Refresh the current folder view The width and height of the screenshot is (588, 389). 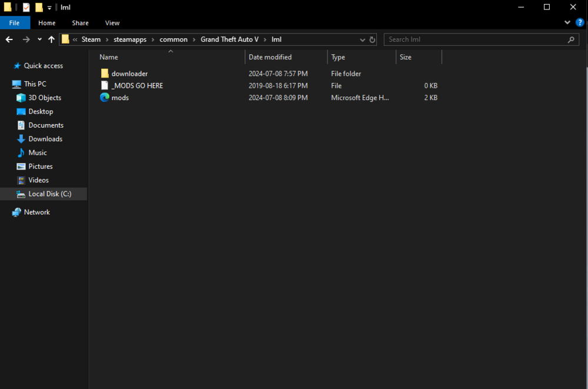(x=372, y=39)
